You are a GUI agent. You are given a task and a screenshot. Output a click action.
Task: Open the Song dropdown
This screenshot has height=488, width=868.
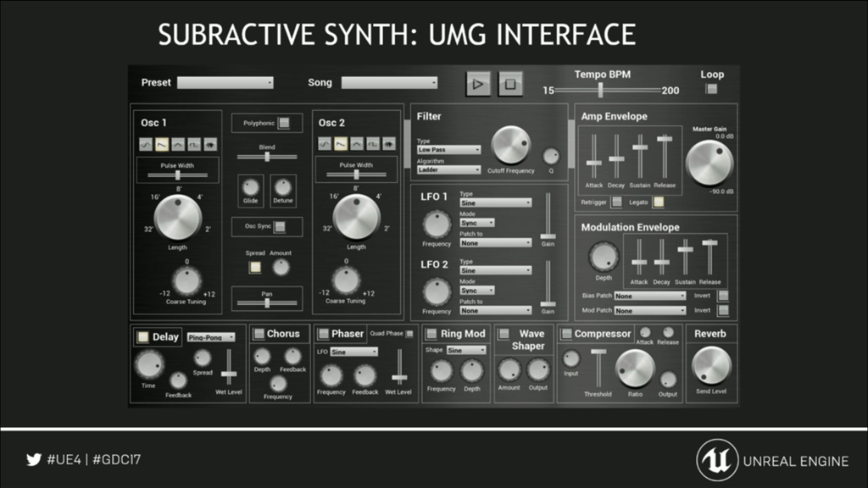click(x=389, y=82)
